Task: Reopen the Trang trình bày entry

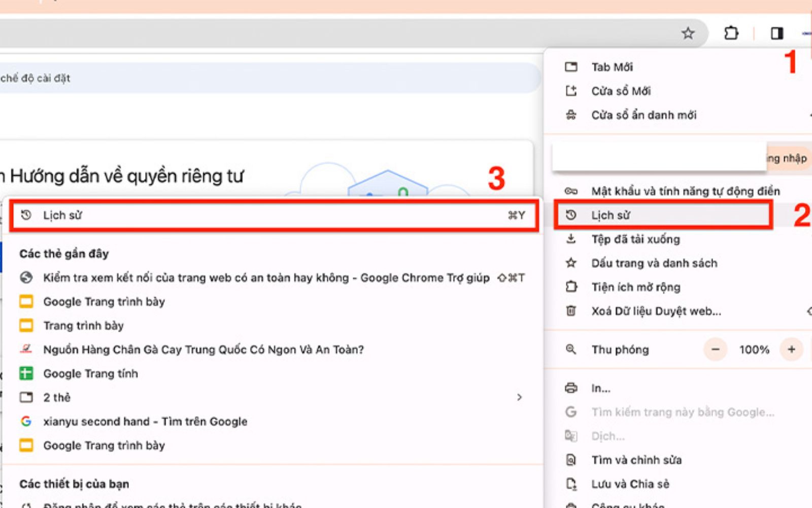Action: point(273,326)
